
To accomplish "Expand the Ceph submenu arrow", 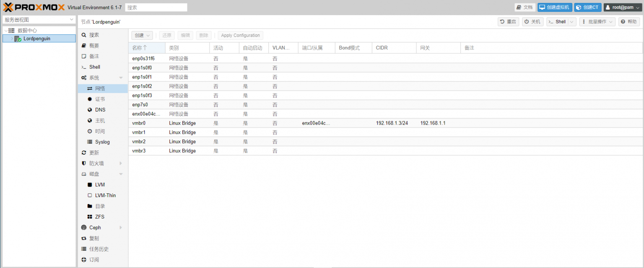I will coord(121,228).
